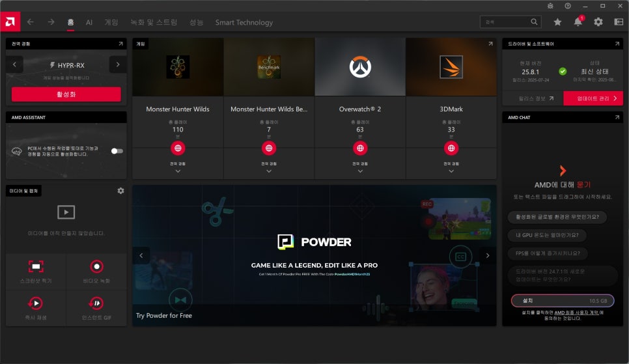This screenshot has width=629, height=364.
Task: Click the instant GIF icon
Action: (96, 303)
